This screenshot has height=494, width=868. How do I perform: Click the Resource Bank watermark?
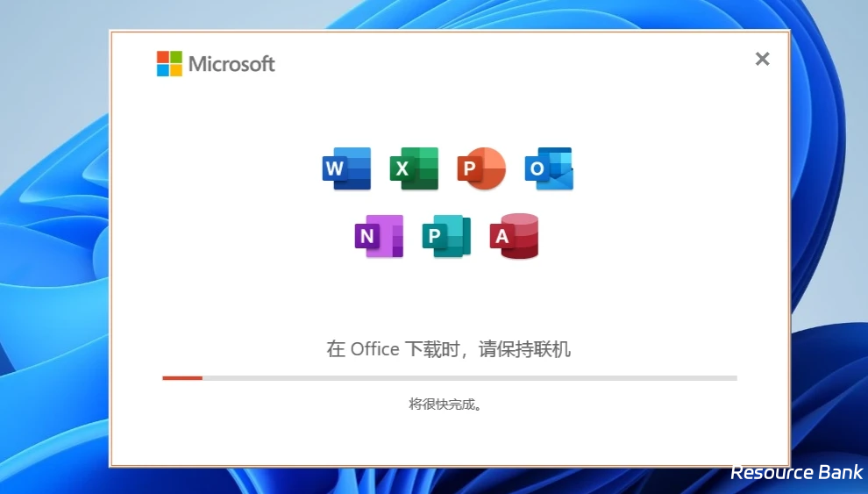pyautogui.click(x=796, y=472)
